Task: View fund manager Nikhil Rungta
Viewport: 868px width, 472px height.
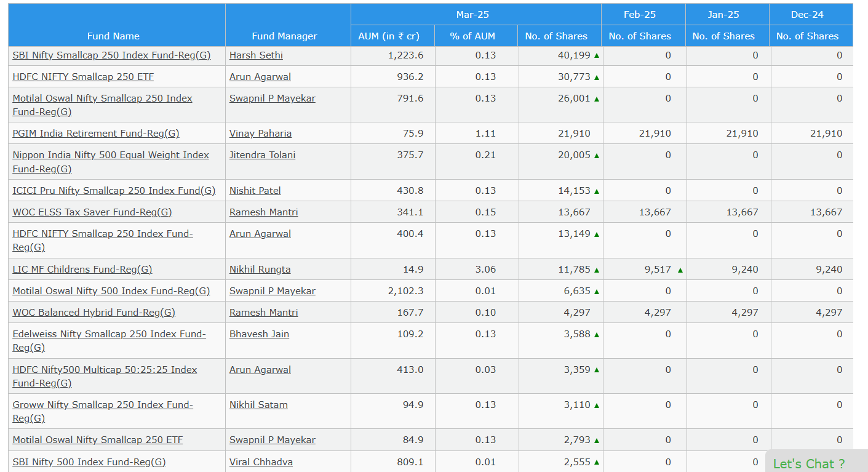Action: [x=260, y=270]
